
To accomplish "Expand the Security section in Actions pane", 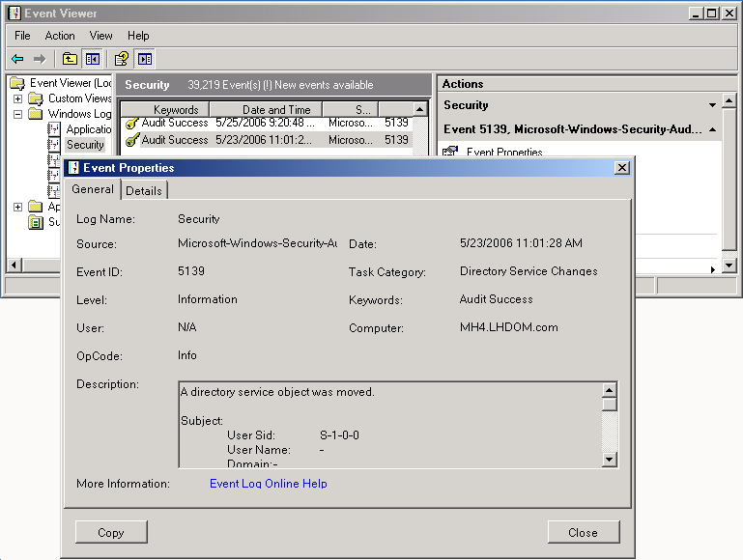I will click(713, 105).
